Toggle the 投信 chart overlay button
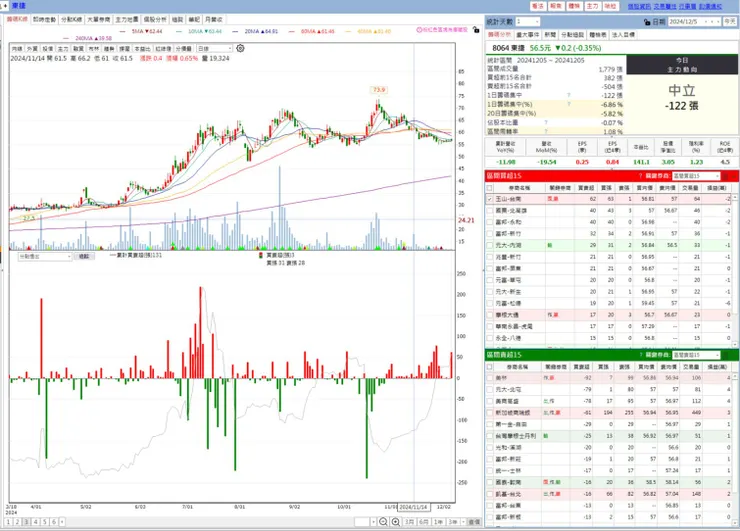Image resolution: width=740 pixels, height=531 pixels. click(x=48, y=49)
